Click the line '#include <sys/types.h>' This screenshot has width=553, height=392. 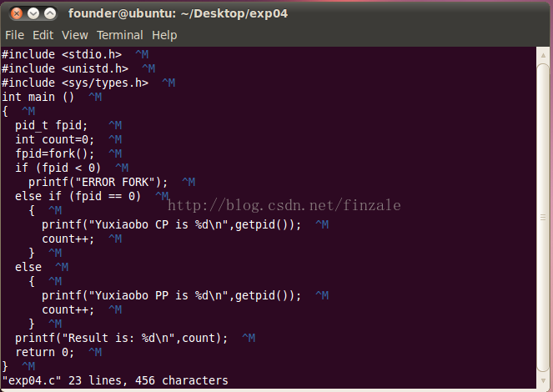click(x=75, y=83)
